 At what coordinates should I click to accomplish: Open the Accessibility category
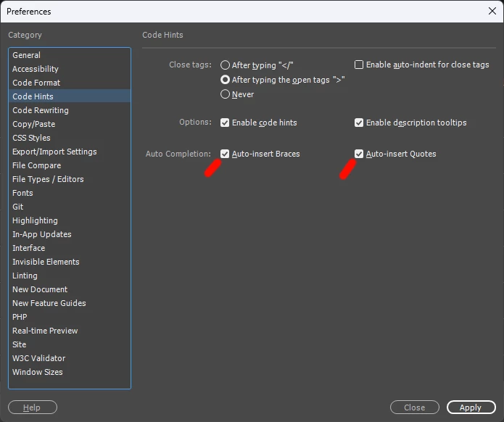pos(70,69)
